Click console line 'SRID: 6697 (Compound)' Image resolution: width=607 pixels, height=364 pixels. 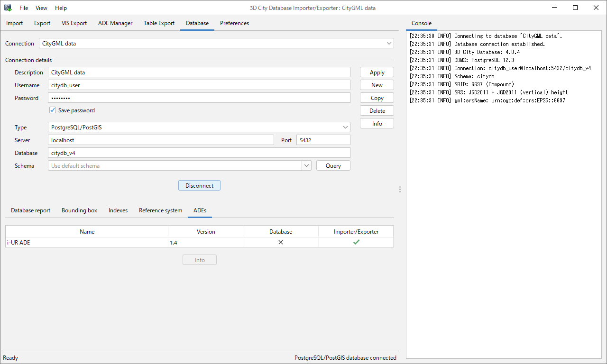(461, 84)
